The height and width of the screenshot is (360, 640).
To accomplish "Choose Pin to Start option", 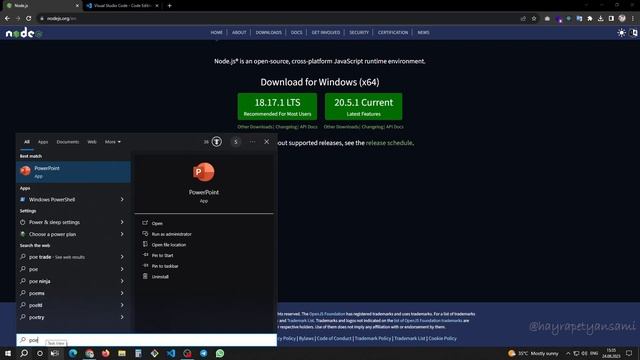I will 162,255.
